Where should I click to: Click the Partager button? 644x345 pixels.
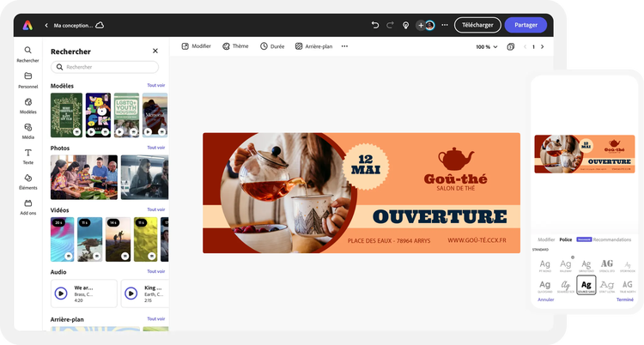tap(526, 25)
